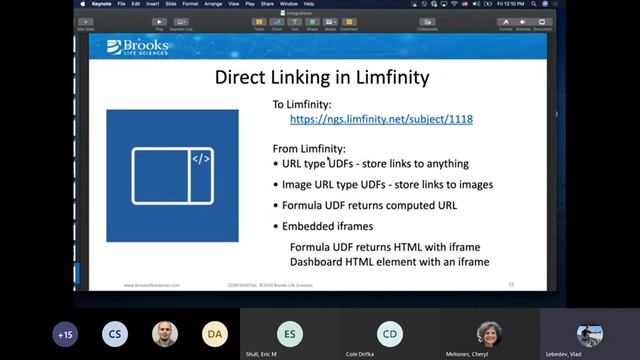Open the Format menu in menu bar
The width and height of the screenshot is (640, 360).
(190, 4)
